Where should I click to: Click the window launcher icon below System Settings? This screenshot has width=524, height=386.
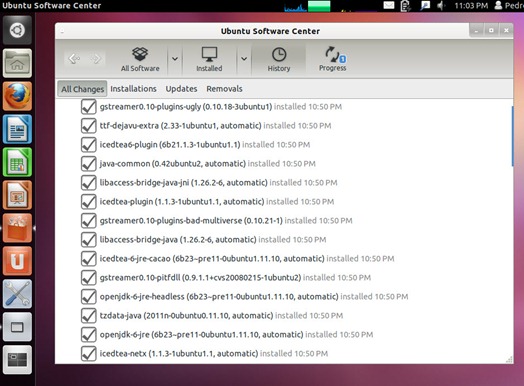[x=17, y=327]
